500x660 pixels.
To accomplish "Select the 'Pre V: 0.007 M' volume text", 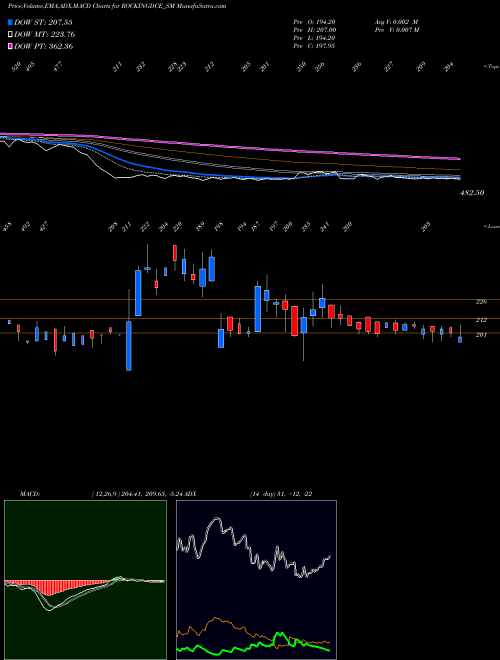I will click(397, 30).
